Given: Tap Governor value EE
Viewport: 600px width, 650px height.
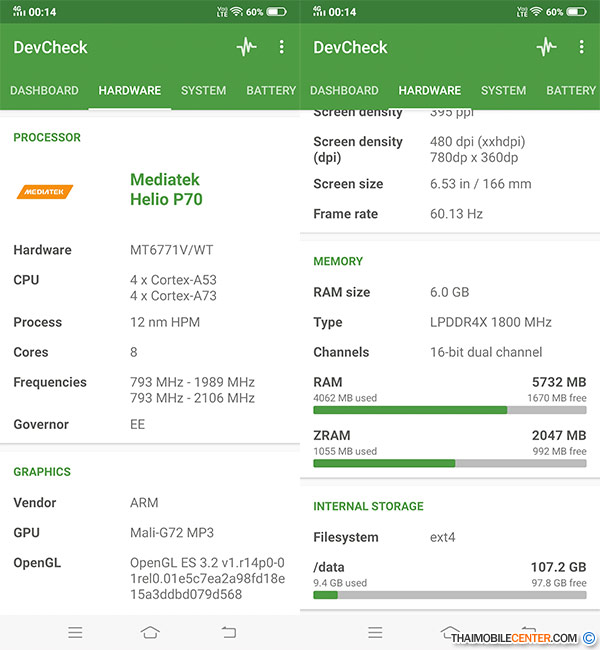Looking at the screenshot, I should [138, 424].
